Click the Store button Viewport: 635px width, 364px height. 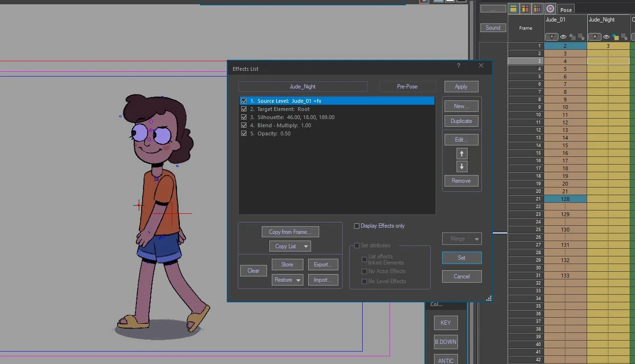(x=287, y=265)
